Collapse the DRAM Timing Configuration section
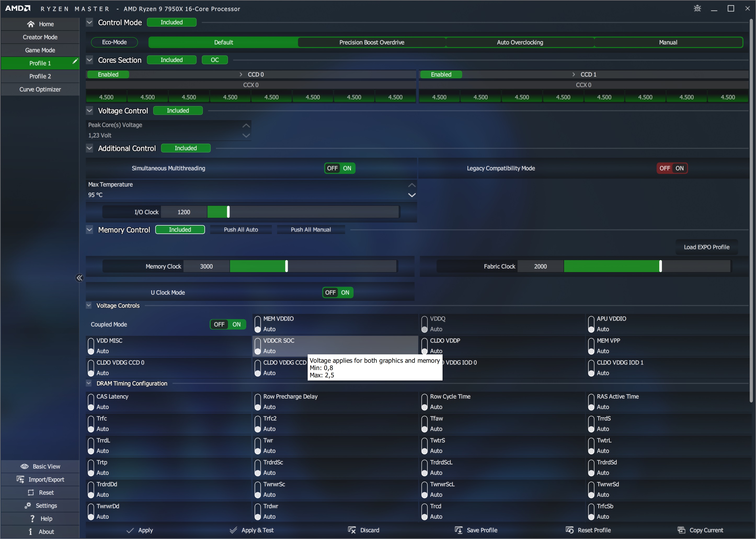Screen dimensions: 756x539 [89, 383]
